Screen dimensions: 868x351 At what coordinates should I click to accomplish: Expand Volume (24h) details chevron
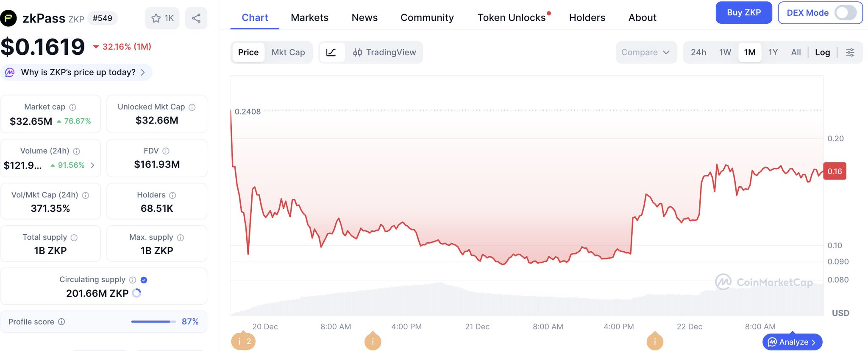click(x=92, y=165)
